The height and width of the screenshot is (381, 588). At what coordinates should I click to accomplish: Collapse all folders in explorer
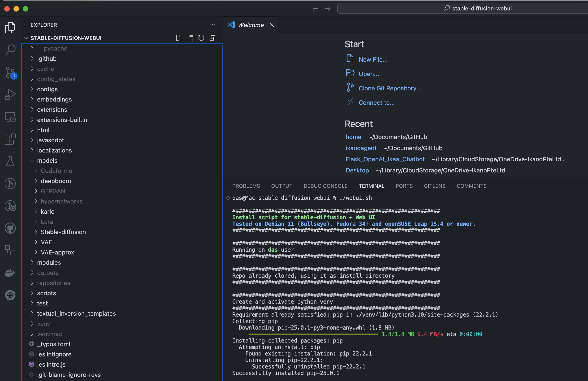[212, 38]
